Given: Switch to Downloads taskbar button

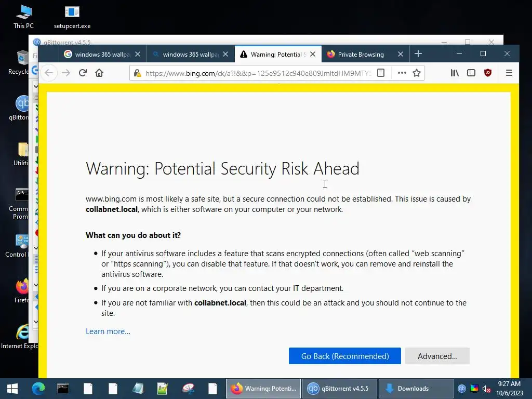Looking at the screenshot, I should 416,389.
